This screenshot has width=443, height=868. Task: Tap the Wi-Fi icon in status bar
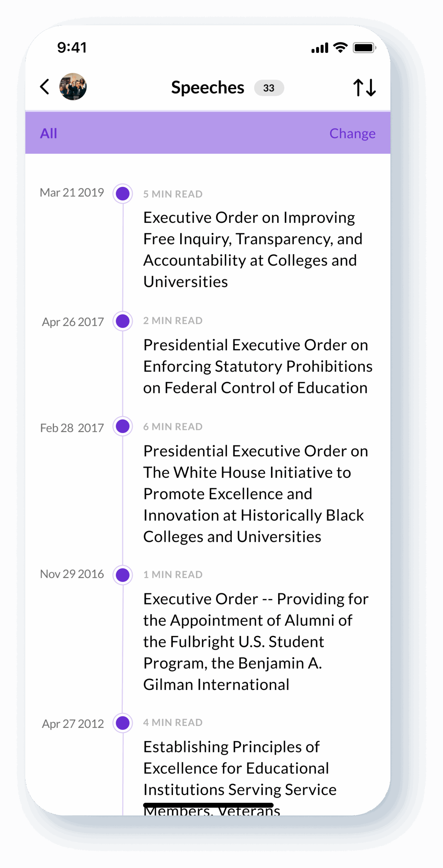340,47
